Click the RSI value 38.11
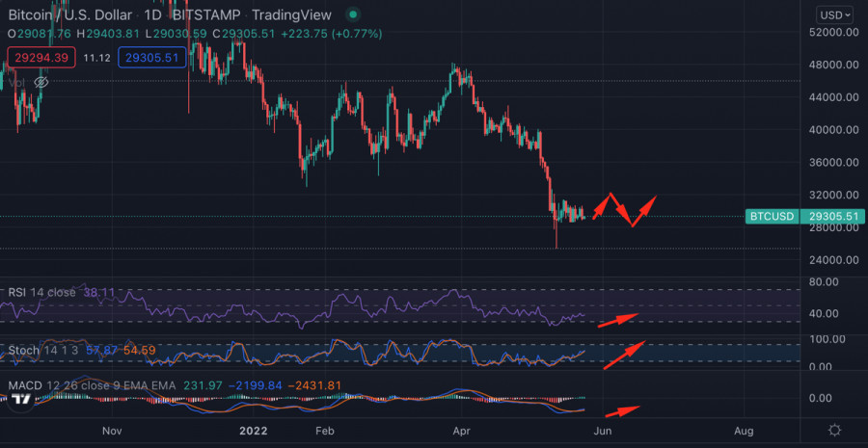868x448 pixels. tap(99, 292)
